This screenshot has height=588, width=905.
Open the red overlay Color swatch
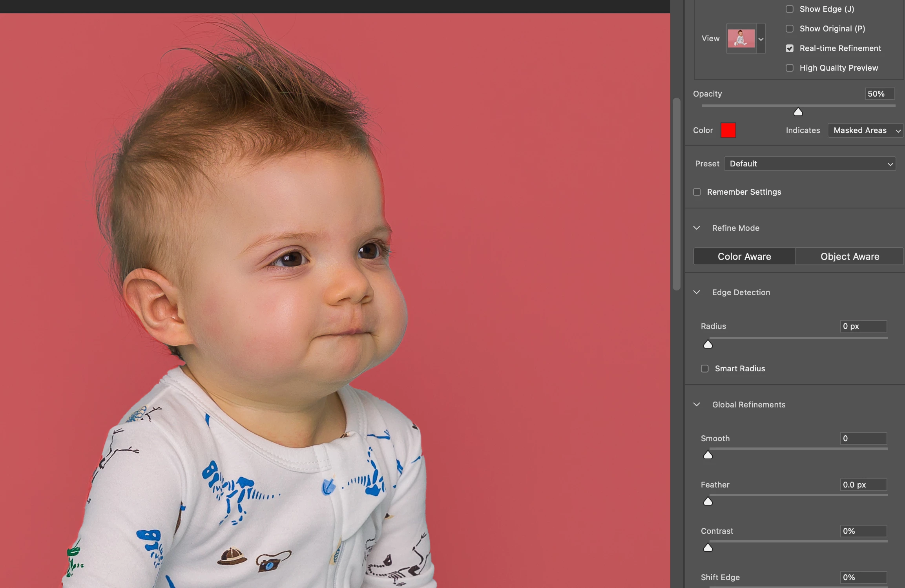728,130
